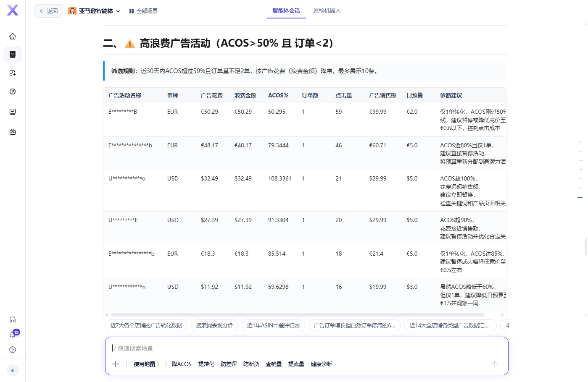Click the 浪费金额 column header
588x382 pixels.
pyautogui.click(x=245, y=95)
